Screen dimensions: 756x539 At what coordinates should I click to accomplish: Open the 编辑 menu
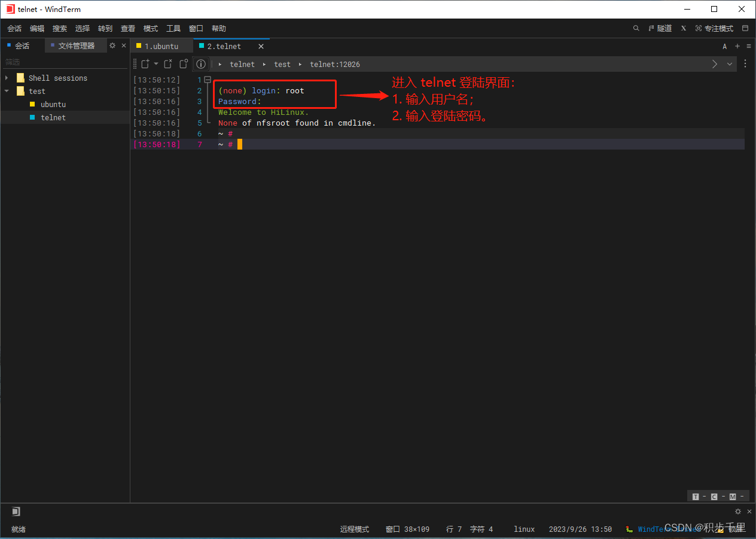(37, 28)
